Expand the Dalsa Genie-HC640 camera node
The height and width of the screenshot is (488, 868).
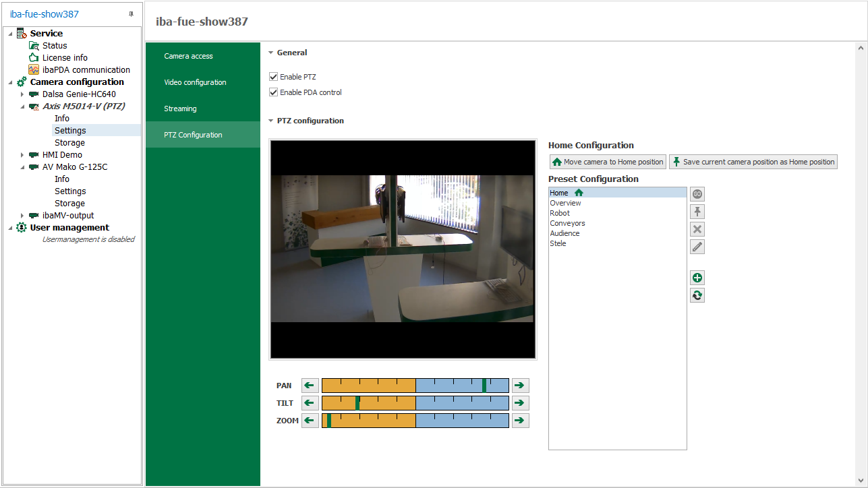point(22,94)
